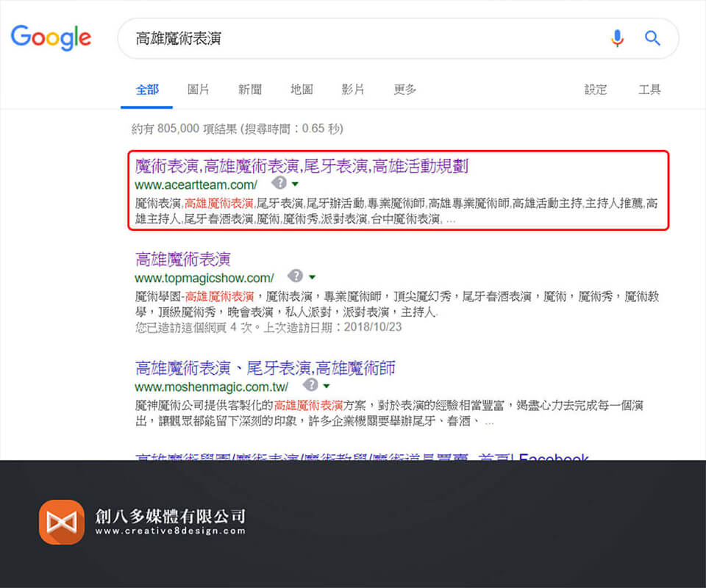706x588 pixels.
Task: Click the 約有 805,000 項結果 count text
Action: pyautogui.click(x=184, y=129)
